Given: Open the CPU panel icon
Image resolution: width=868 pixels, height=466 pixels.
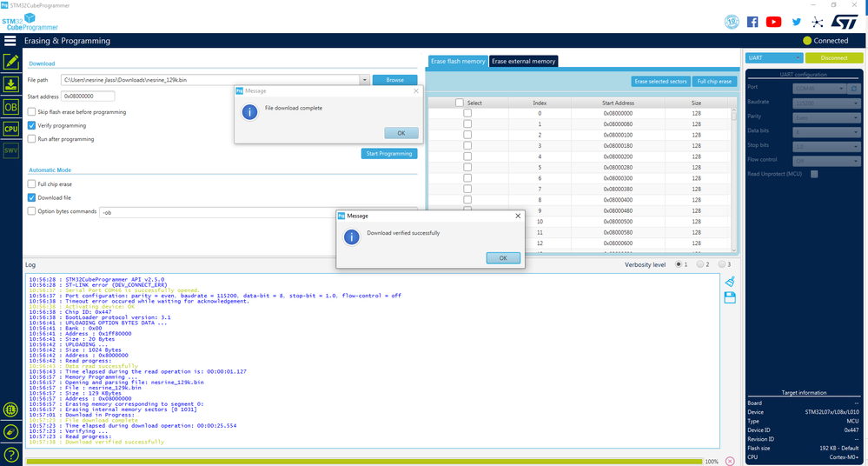Looking at the screenshot, I should [x=11, y=129].
